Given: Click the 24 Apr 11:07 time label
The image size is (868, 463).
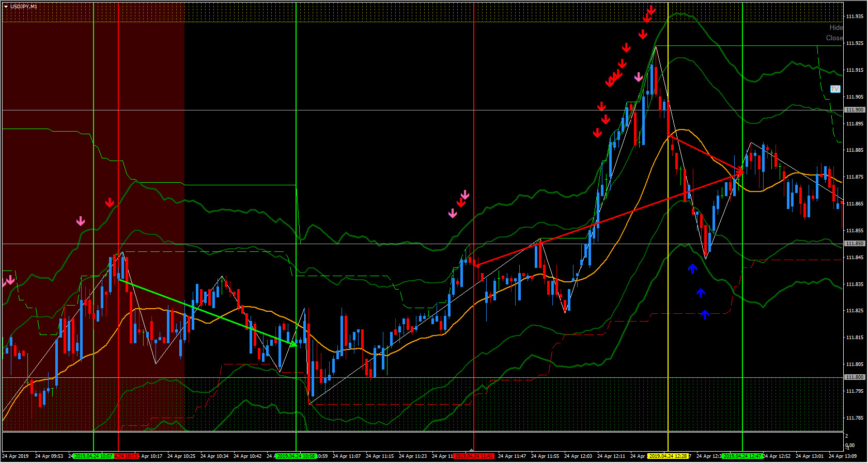Looking at the screenshot, I should (x=347, y=456).
